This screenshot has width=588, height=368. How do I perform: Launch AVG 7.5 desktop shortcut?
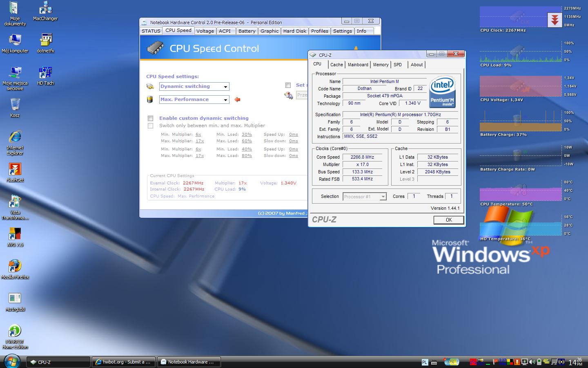point(15,237)
